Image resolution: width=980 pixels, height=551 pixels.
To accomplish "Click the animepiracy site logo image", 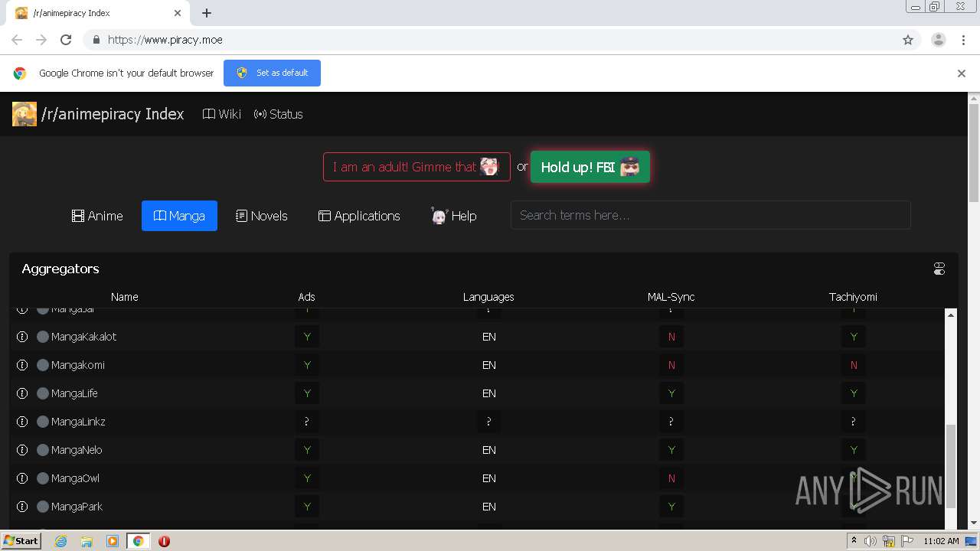I will pos(24,114).
